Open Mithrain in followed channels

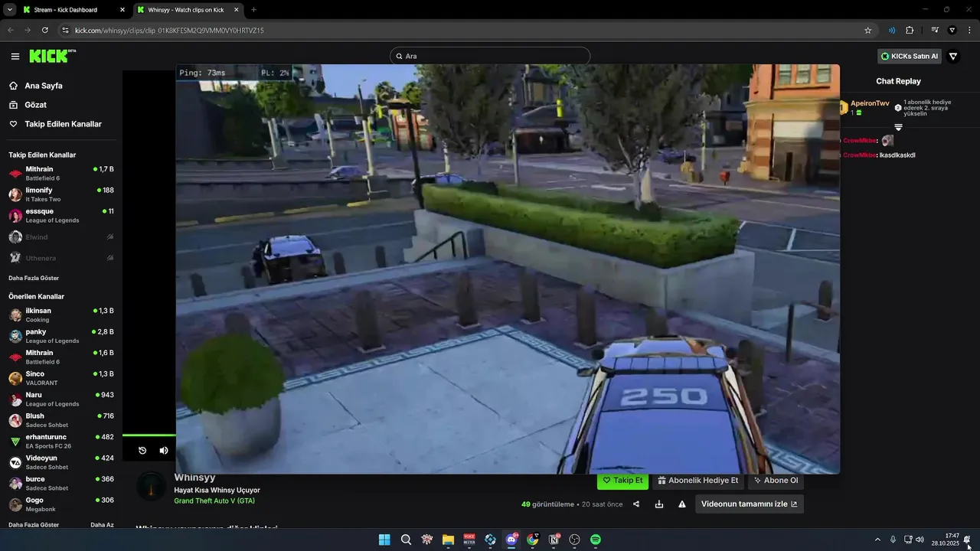[61, 173]
